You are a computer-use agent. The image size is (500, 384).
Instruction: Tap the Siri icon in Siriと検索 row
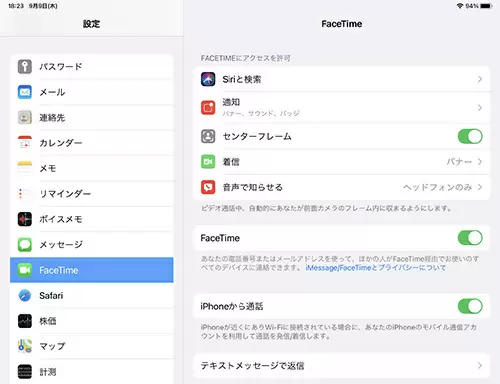[x=208, y=79]
